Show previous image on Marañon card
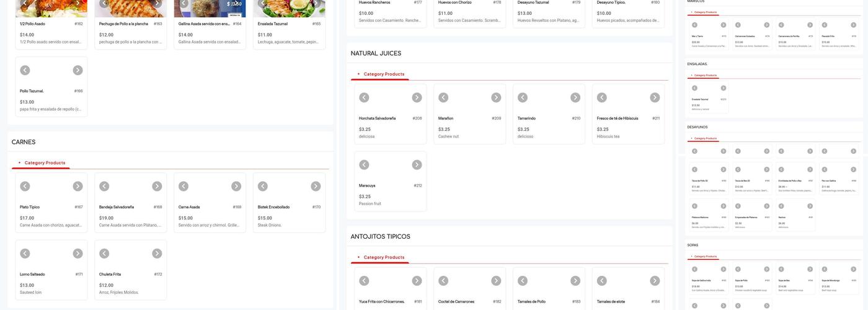 click(x=443, y=97)
